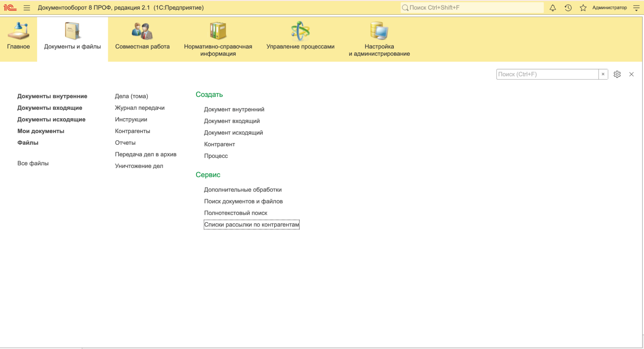Screen dimensions: 644x349
Task: Open Документы внутренние list
Action: [52, 96]
